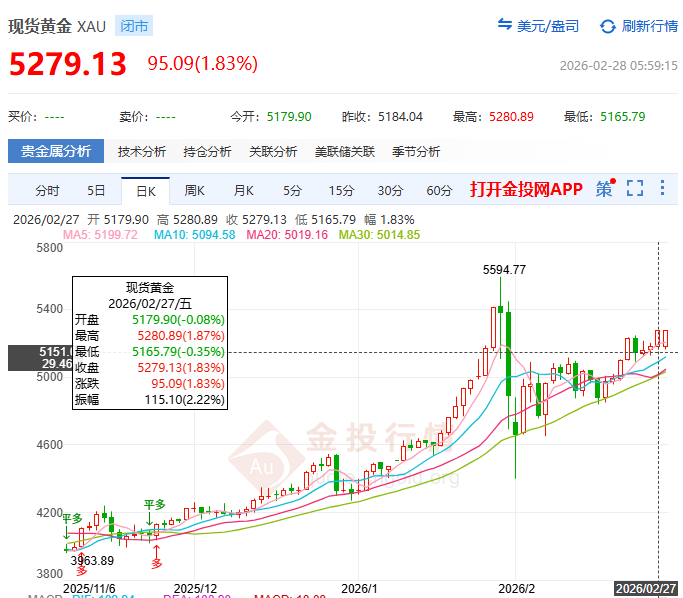Click today's open value 5179.90 in quote row
The width and height of the screenshot is (683, 598).
289,117
